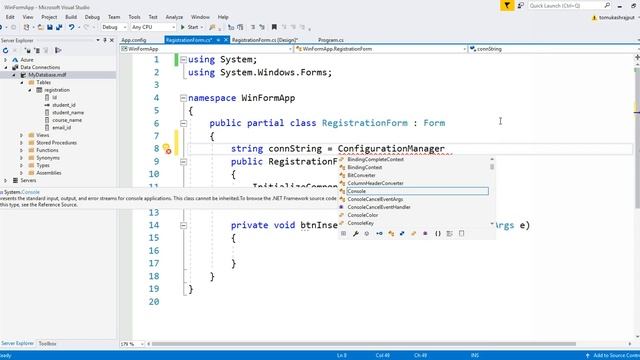Screen dimensions: 640x360
Task: Toggle the leftmost IntelliSense filter icon
Action: (x=344, y=233)
